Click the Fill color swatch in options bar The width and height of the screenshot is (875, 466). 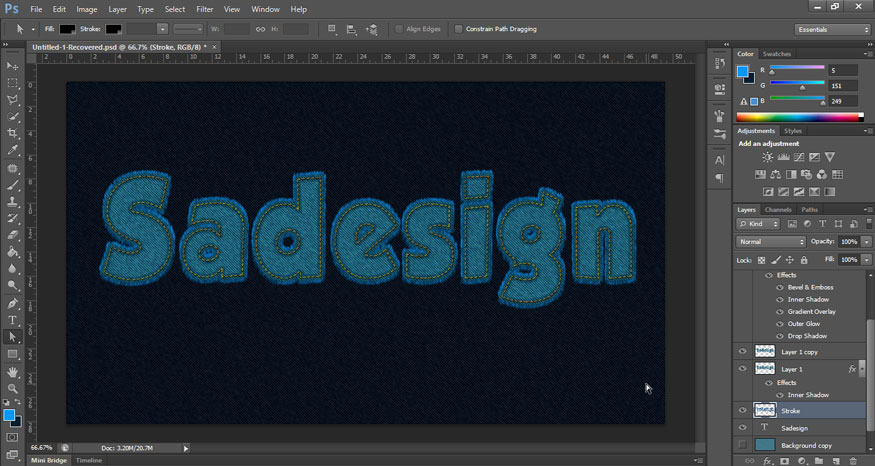68,29
